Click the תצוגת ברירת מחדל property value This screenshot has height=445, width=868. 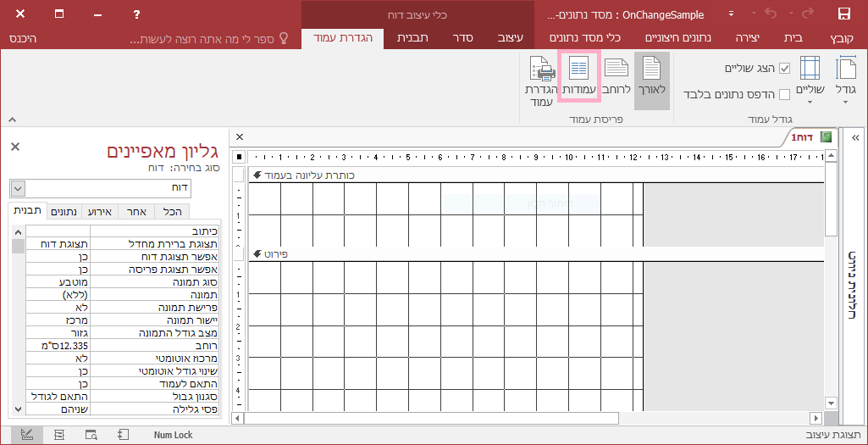click(58, 244)
